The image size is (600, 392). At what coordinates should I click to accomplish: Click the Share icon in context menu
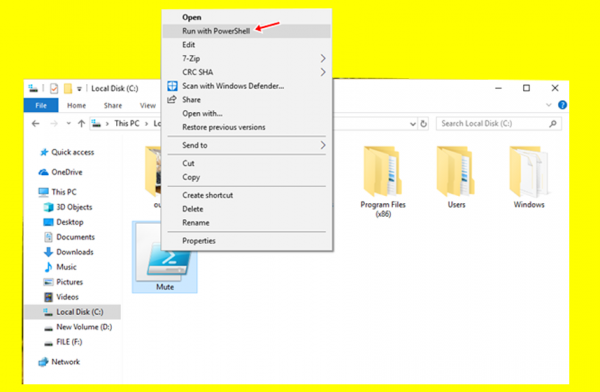point(172,100)
